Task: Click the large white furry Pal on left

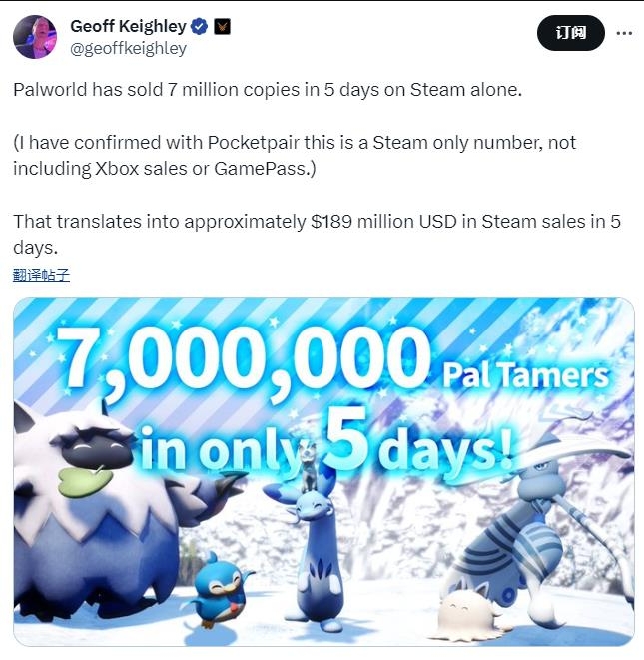Action: [x=101, y=513]
